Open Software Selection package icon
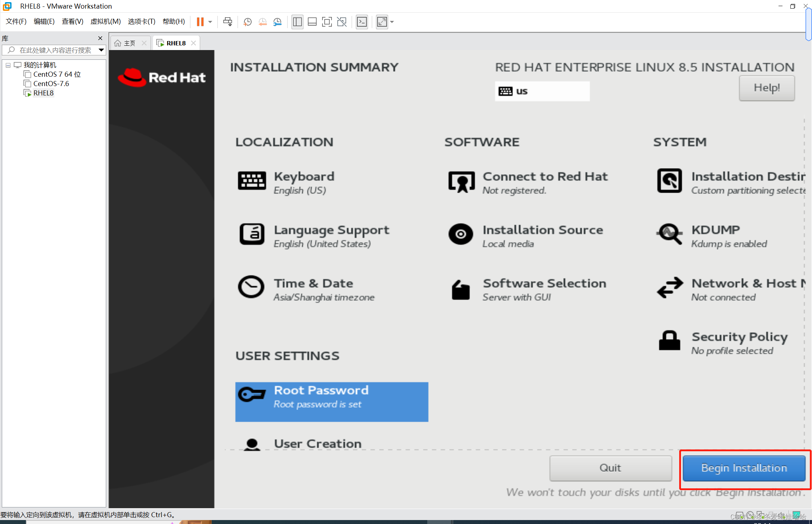Viewport: 812px width, 524px height. (461, 290)
